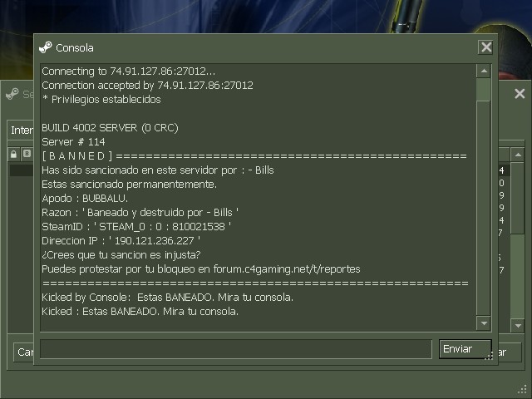Screen dimensions: 532x399
Task: Click the console scrollbar down arrow
Action: tap(484, 323)
